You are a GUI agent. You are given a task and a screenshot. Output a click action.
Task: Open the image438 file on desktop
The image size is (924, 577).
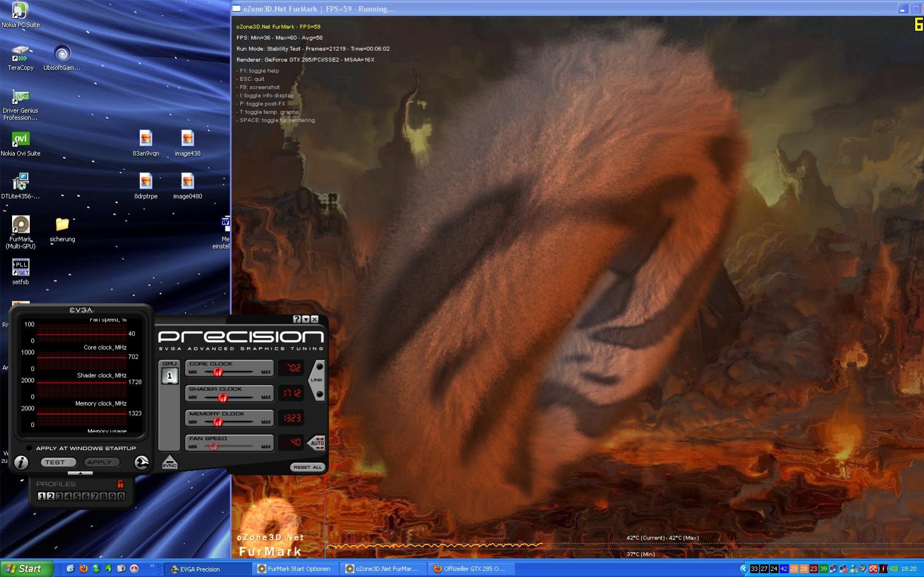point(188,144)
